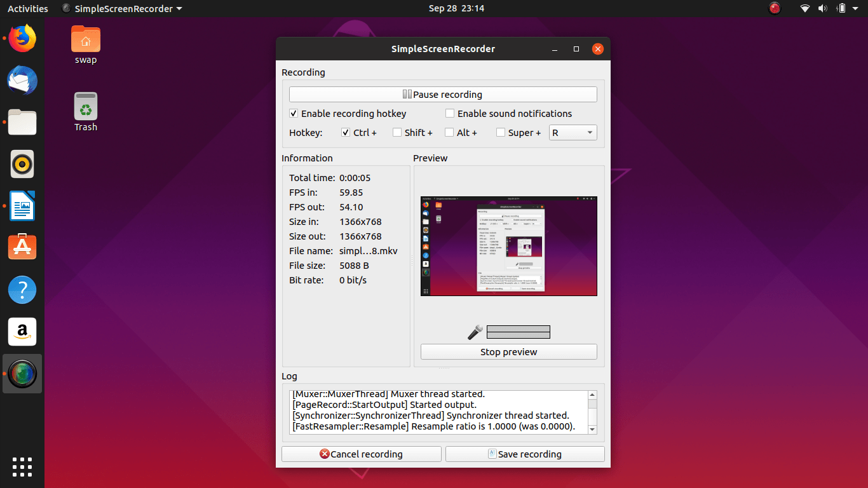The height and width of the screenshot is (488, 868).
Task: Click the 'Synchronizer thread started' log line
Action: point(430,416)
